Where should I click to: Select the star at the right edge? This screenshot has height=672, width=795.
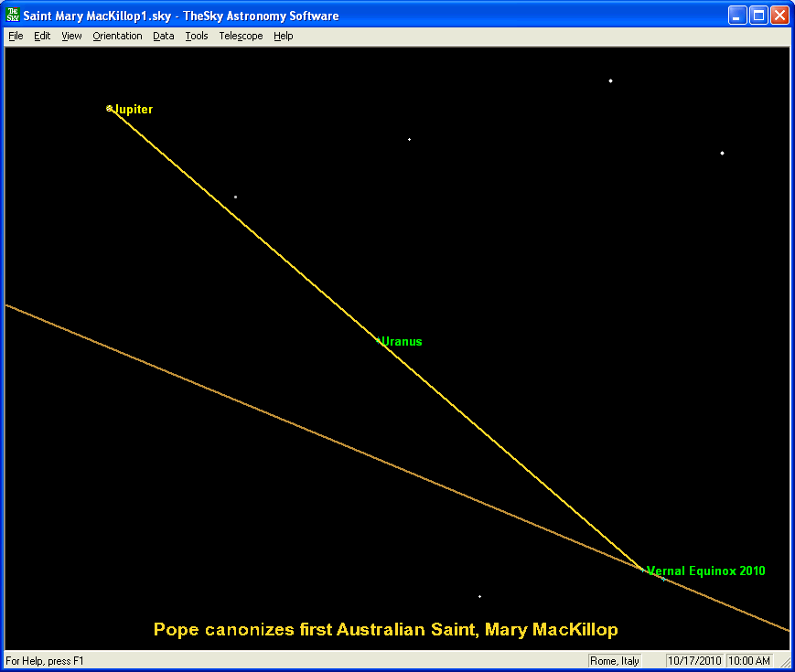tap(722, 153)
